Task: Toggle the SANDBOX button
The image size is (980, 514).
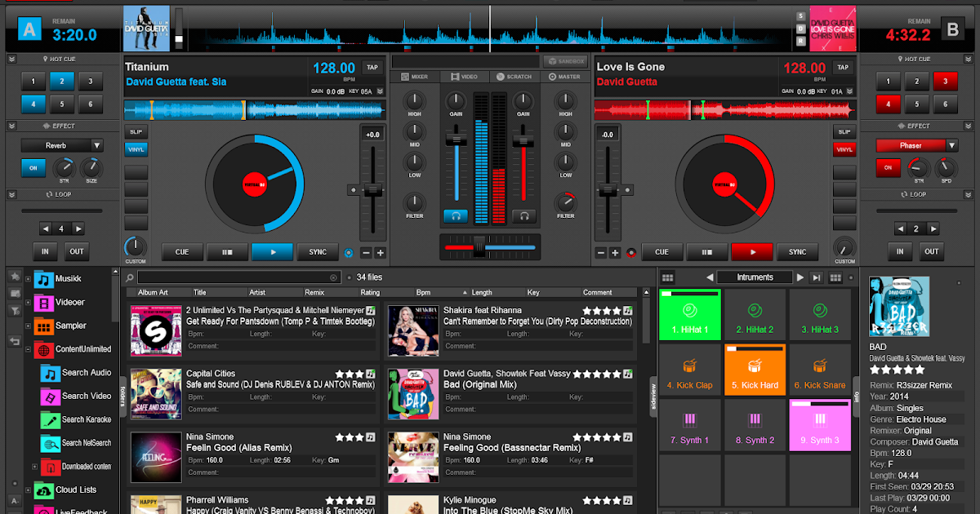Action: click(x=565, y=61)
